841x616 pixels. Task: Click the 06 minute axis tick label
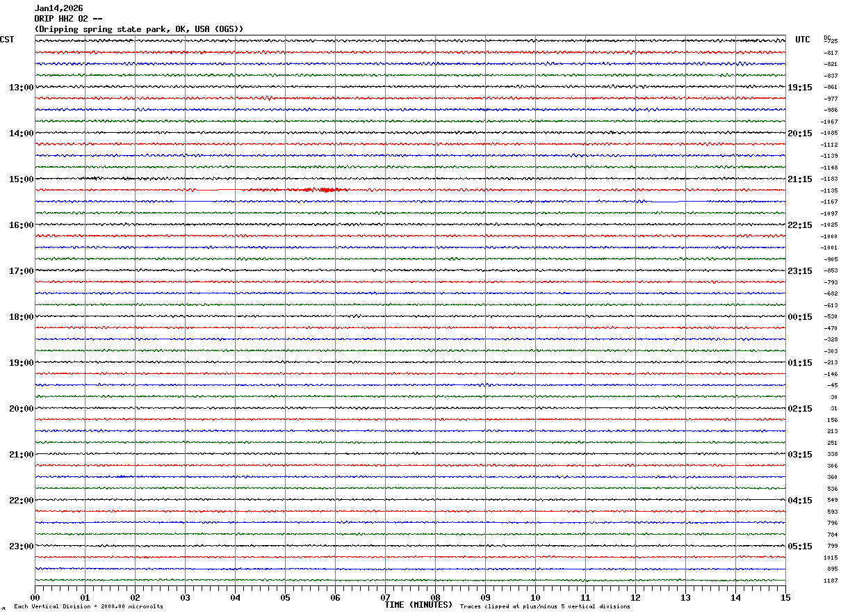[335, 597]
